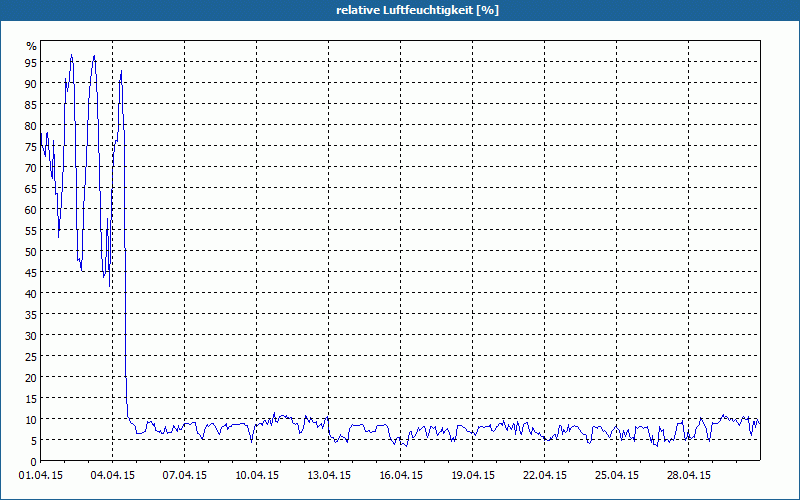The image size is (800, 500).
Task: Select the 10.04.15 x-axis date
Action: (257, 476)
